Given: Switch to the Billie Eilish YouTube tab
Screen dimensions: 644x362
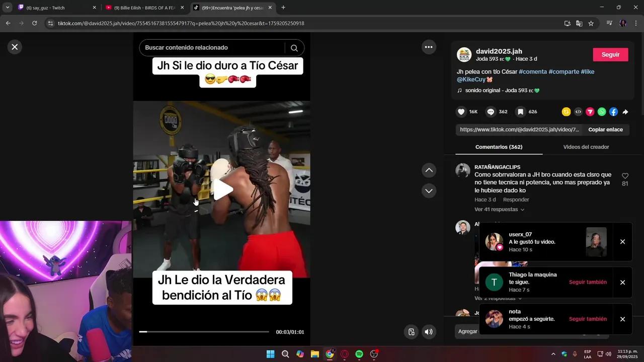Looking at the screenshot, I should tap(143, 8).
